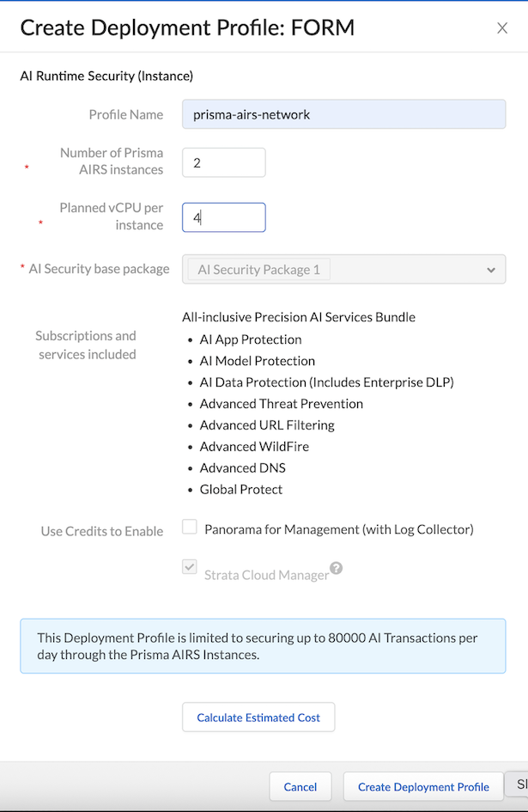Image resolution: width=528 pixels, height=812 pixels.
Task: Toggle the Strata Cloud Manager checkbox
Action: pyautogui.click(x=190, y=568)
